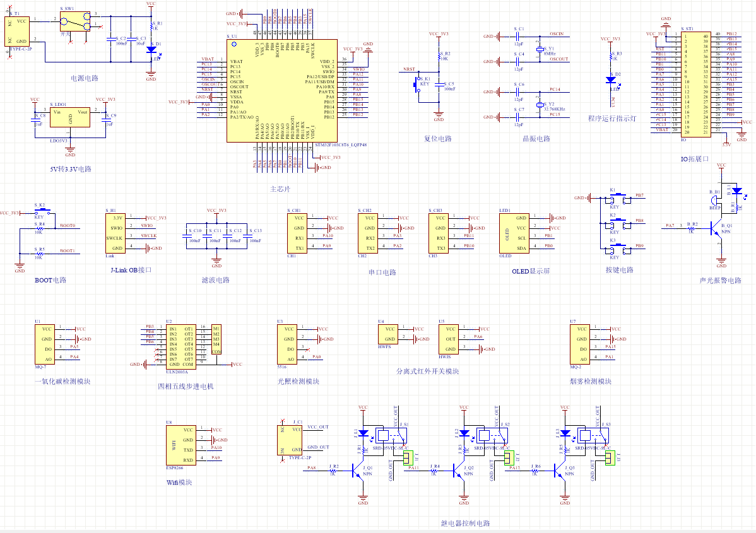Click the 'STM32F103C8T6_LQFP48' part name text
Viewport: 756px width, 533px height.
tap(341, 144)
